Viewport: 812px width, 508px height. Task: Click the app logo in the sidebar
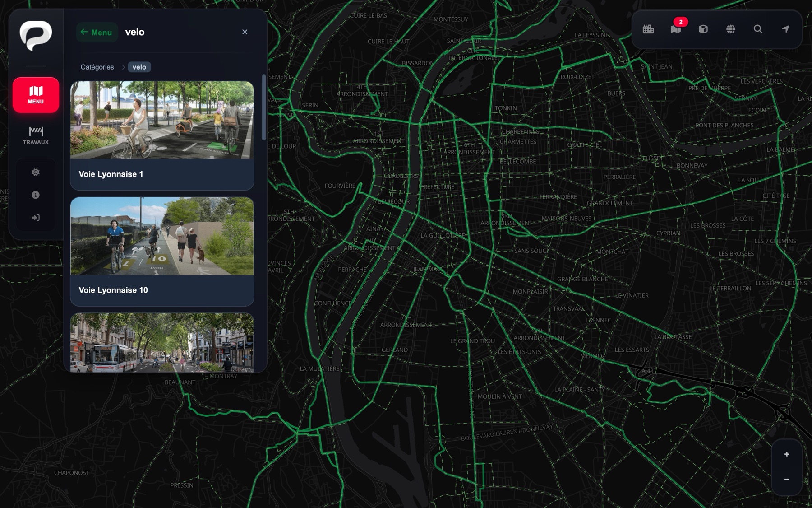coord(36,35)
